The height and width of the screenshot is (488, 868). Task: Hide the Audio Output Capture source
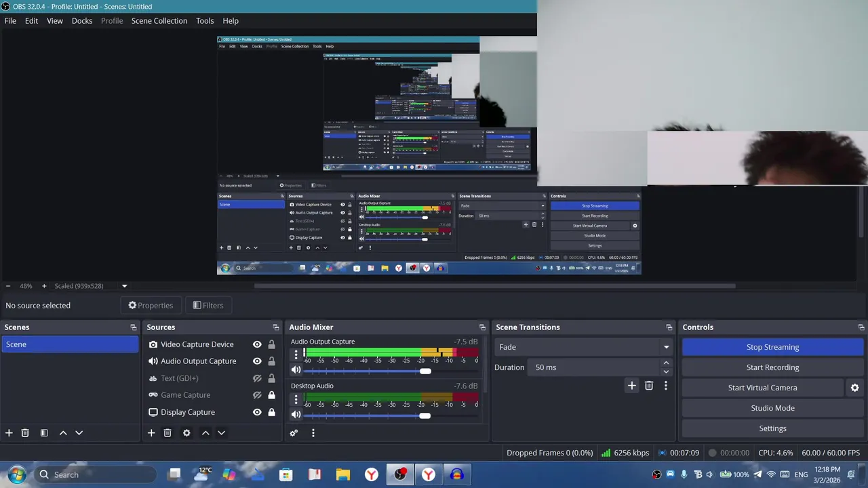point(257,361)
